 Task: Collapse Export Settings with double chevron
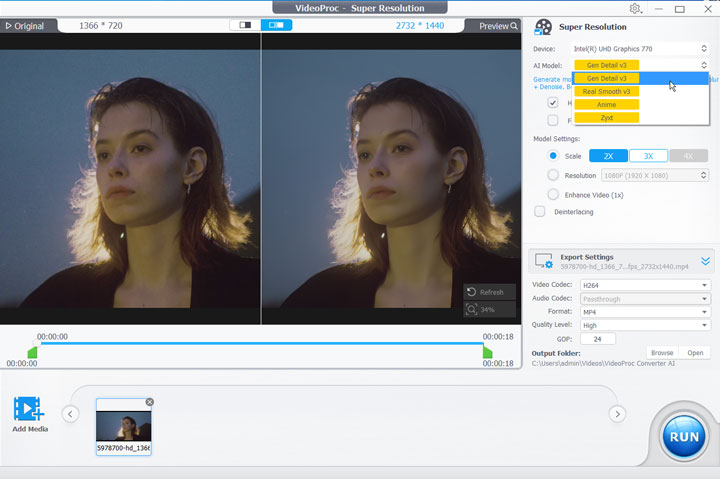[705, 261]
